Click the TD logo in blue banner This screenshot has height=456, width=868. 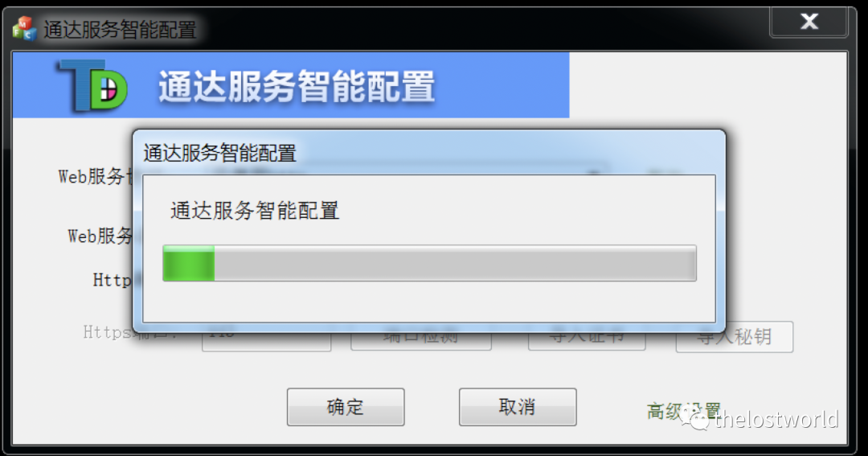[92, 85]
